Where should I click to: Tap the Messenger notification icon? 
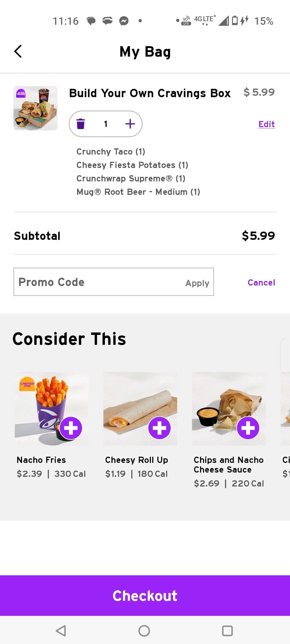click(x=124, y=21)
